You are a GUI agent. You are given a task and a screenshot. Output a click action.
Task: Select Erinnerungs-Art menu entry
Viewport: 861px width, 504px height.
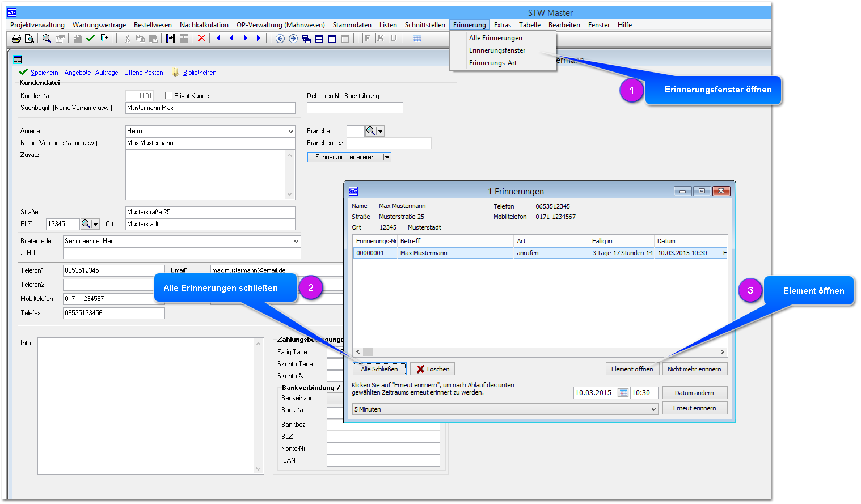point(493,63)
